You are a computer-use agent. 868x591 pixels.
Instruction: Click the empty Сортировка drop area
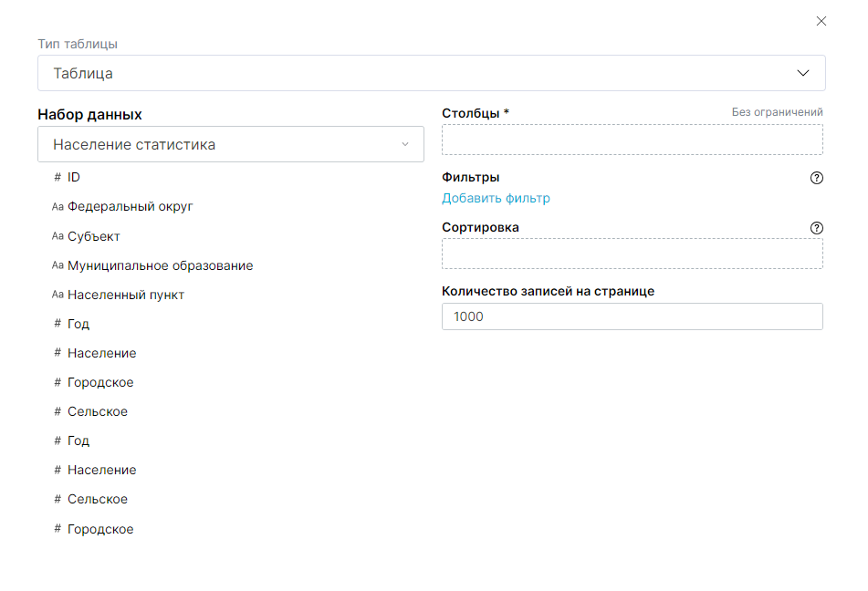[632, 254]
